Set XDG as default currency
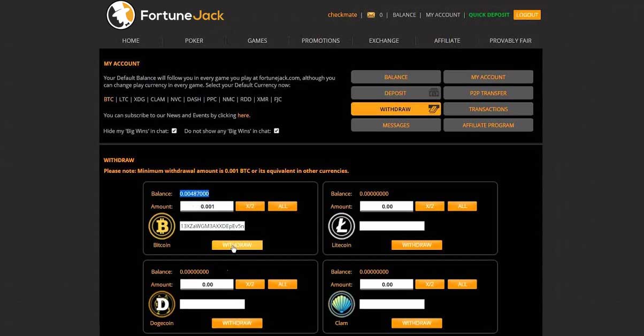 (x=139, y=100)
